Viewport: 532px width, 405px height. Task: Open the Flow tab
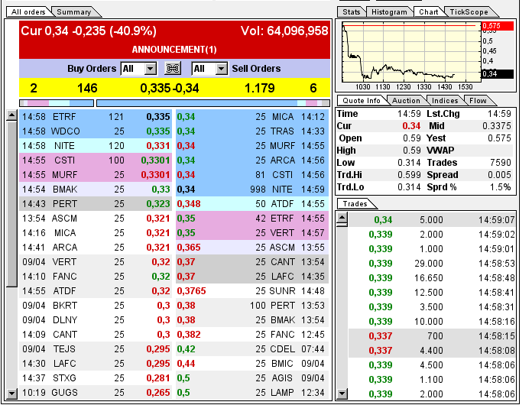point(478,100)
